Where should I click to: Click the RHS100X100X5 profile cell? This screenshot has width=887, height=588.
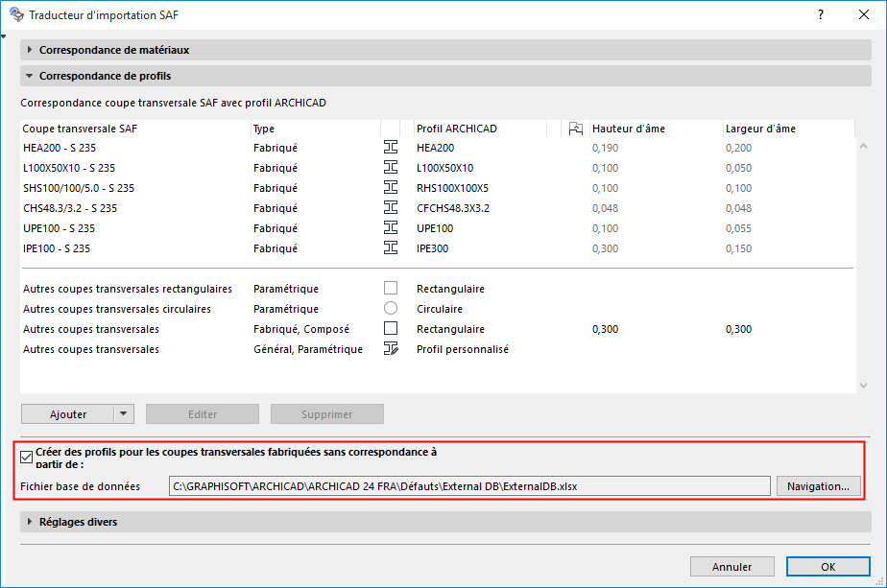tap(452, 188)
